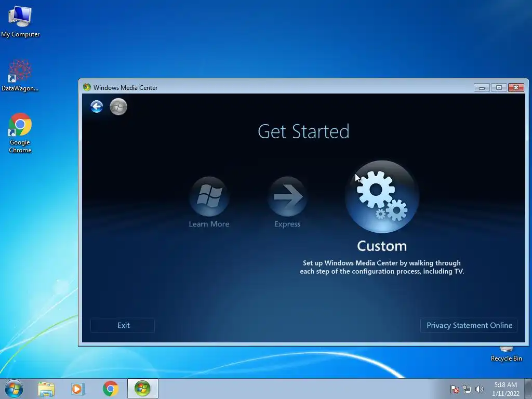The image size is (532, 399).
Task: Open Windows Explorer from the taskbar
Action: (x=46, y=389)
